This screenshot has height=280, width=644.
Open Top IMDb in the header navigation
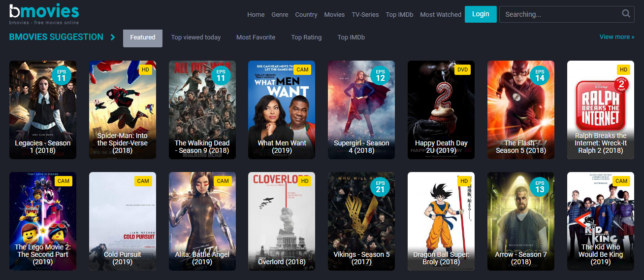point(399,14)
